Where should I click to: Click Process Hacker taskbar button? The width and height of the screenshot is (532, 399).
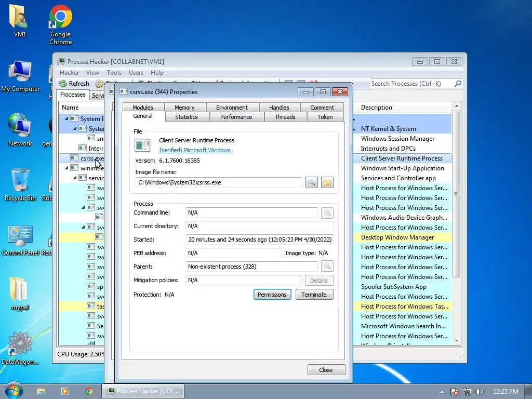point(143,391)
